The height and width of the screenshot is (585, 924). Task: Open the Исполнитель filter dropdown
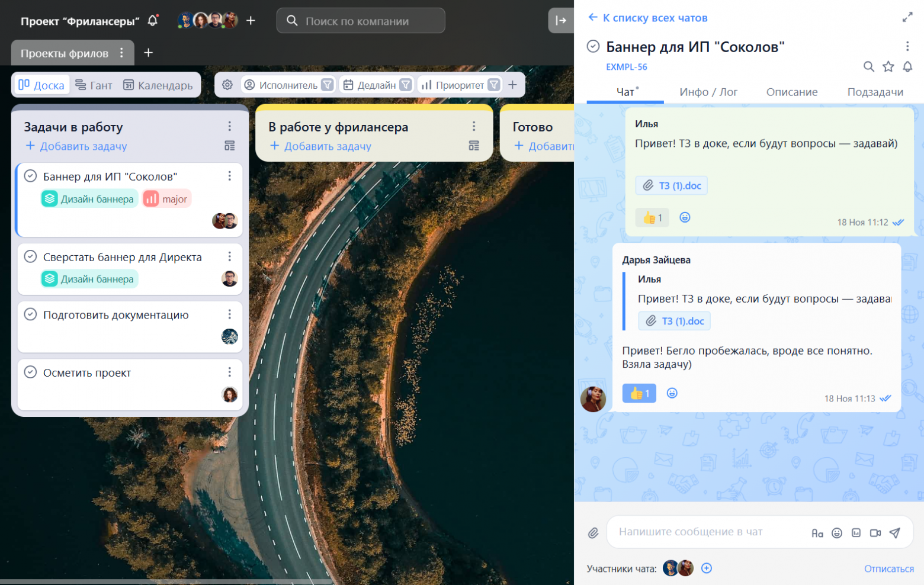pos(327,85)
